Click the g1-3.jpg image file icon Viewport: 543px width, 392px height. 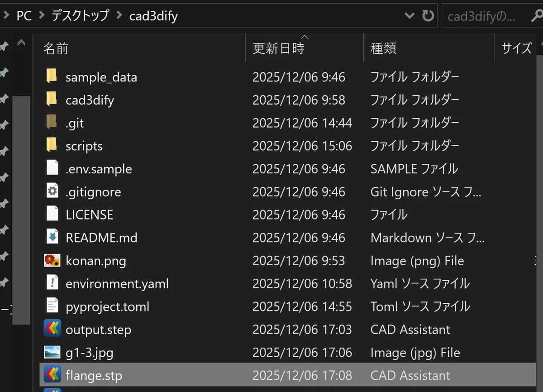click(52, 352)
